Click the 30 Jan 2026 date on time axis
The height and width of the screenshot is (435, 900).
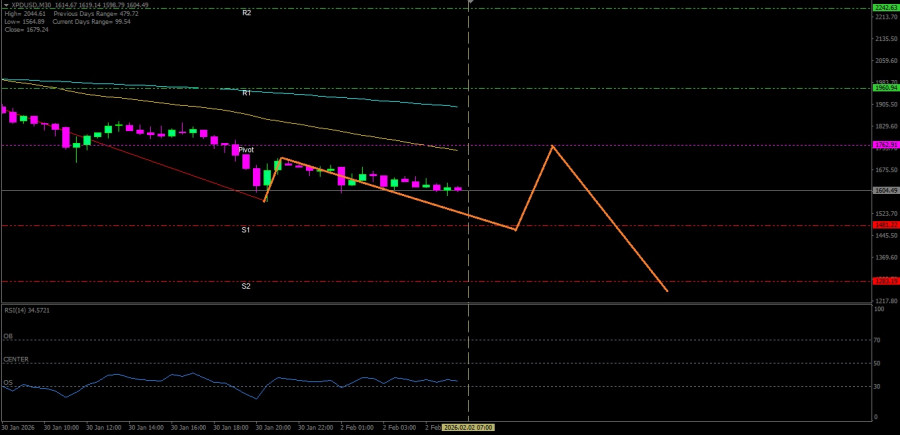(x=18, y=427)
